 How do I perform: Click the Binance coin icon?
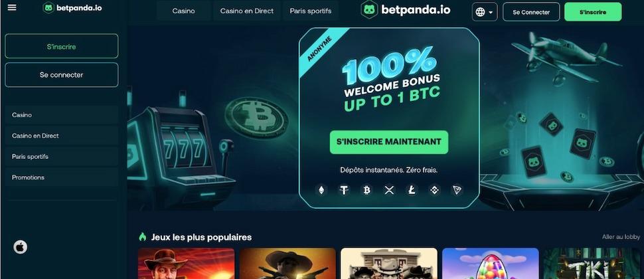pos(434,190)
